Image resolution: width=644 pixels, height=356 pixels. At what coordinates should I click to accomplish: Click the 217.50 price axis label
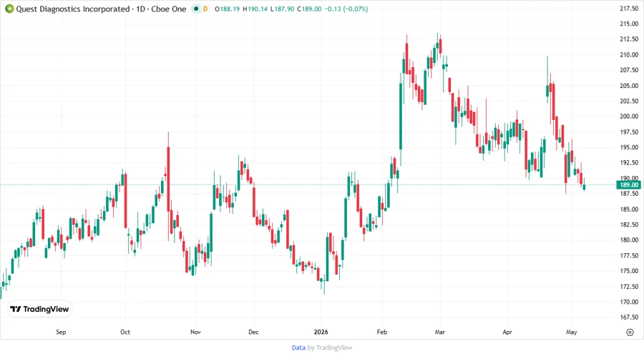pos(629,8)
